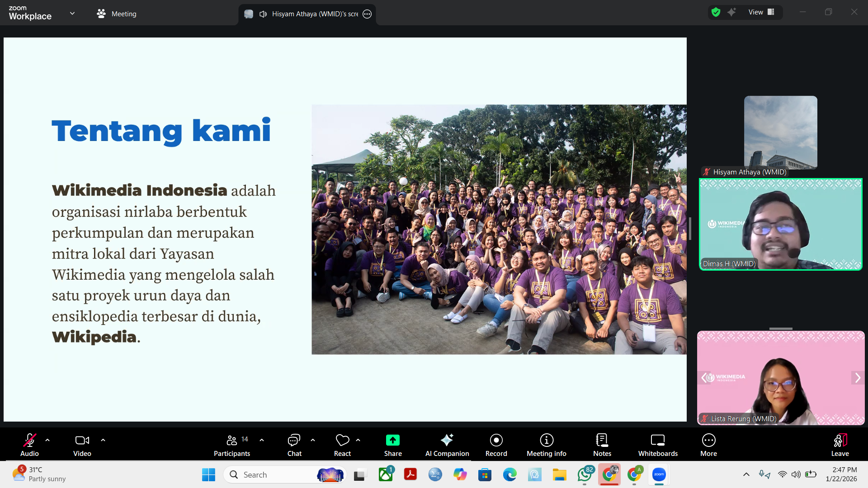Open the View layout menu
The image size is (868, 488).
coord(761,12)
